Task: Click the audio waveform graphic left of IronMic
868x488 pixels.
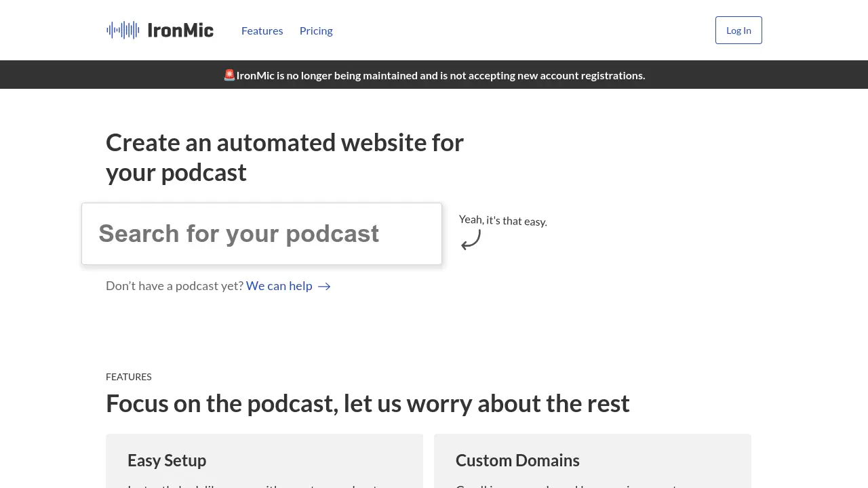Action: pos(122,30)
